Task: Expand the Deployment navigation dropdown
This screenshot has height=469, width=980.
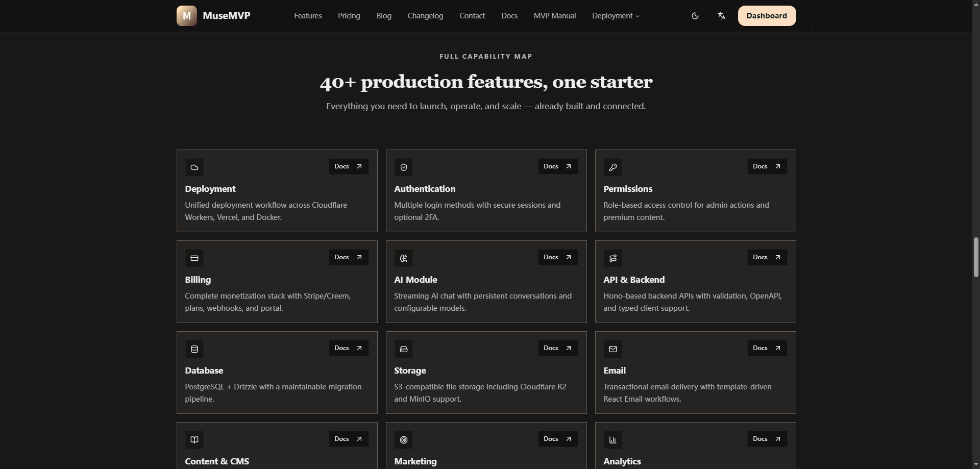Action: point(615,15)
